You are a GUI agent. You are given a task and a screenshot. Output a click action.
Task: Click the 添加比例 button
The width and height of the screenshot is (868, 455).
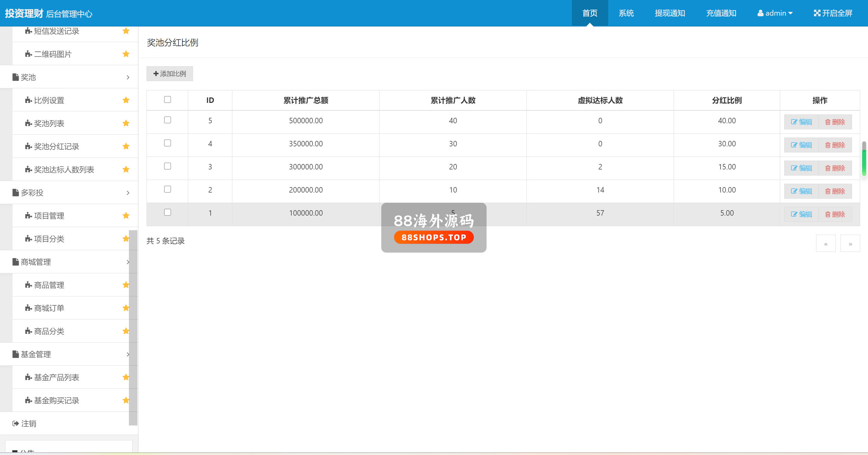coord(170,74)
